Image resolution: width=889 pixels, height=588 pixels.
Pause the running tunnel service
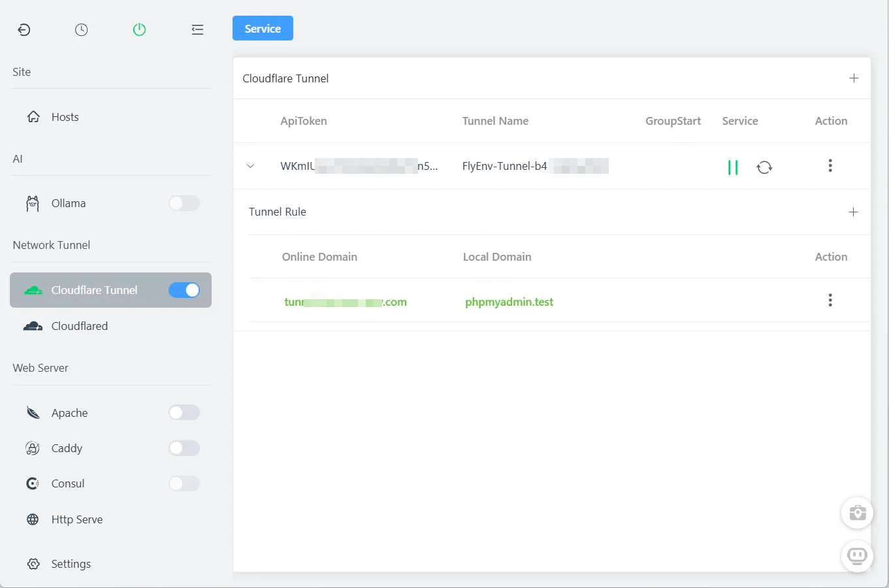point(732,167)
